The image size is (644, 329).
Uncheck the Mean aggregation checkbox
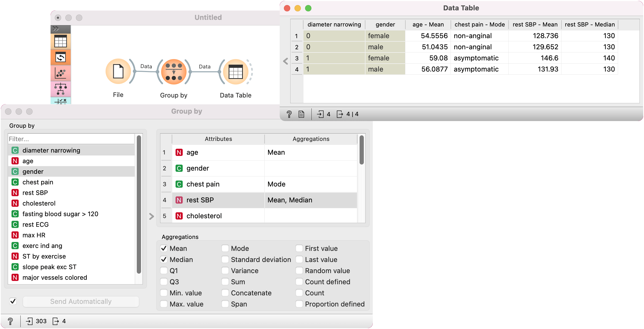[x=164, y=248]
